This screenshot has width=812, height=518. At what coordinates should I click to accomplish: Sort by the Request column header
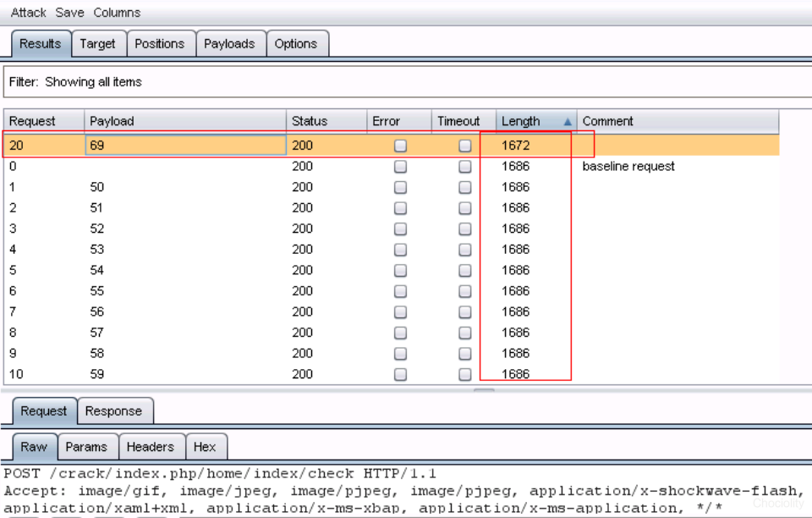click(43, 121)
